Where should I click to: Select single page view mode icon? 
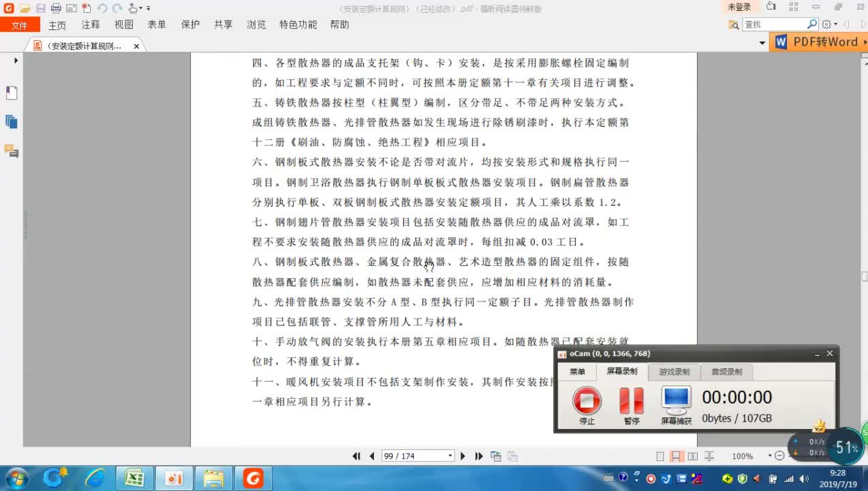point(660,456)
